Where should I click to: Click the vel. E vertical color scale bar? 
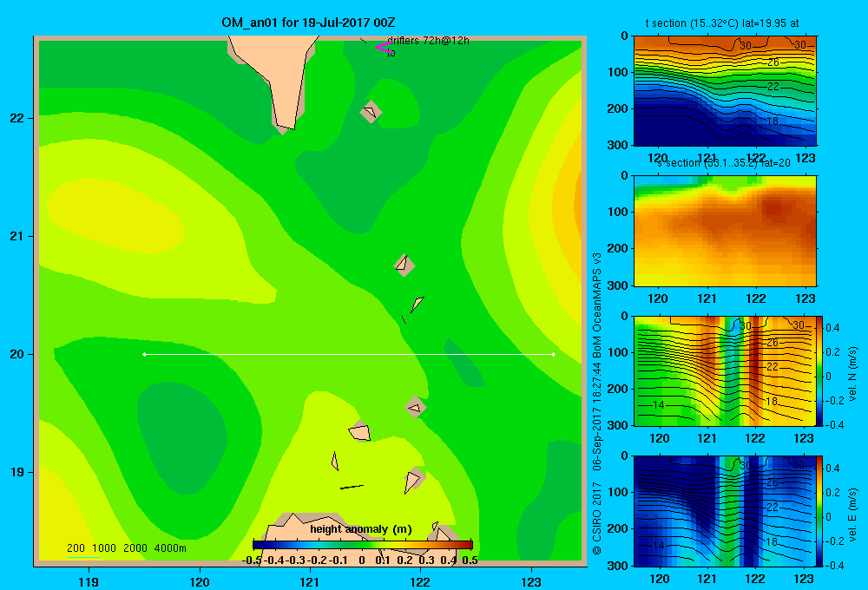[x=820, y=511]
